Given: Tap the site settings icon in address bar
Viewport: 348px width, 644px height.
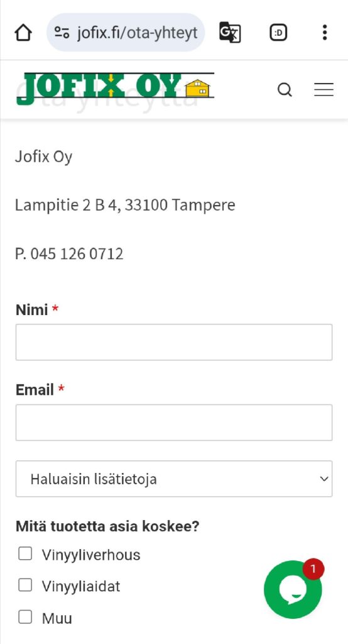Looking at the screenshot, I should pos(62,33).
